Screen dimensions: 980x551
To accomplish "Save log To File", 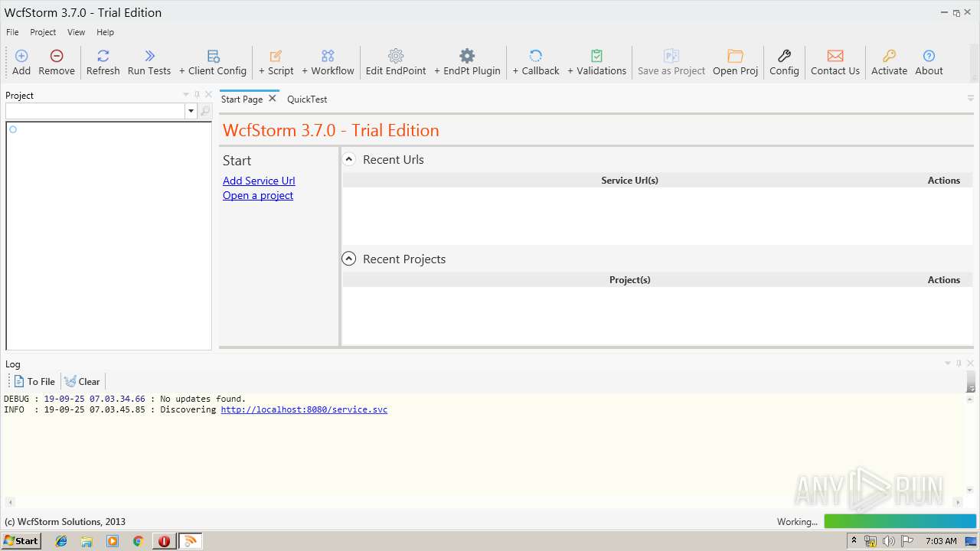I will point(34,381).
